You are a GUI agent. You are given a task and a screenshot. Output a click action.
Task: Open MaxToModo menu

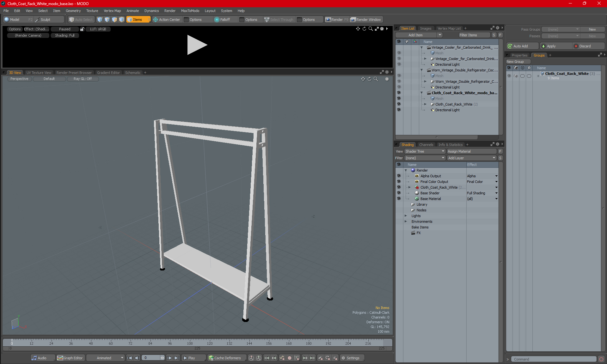tap(190, 11)
